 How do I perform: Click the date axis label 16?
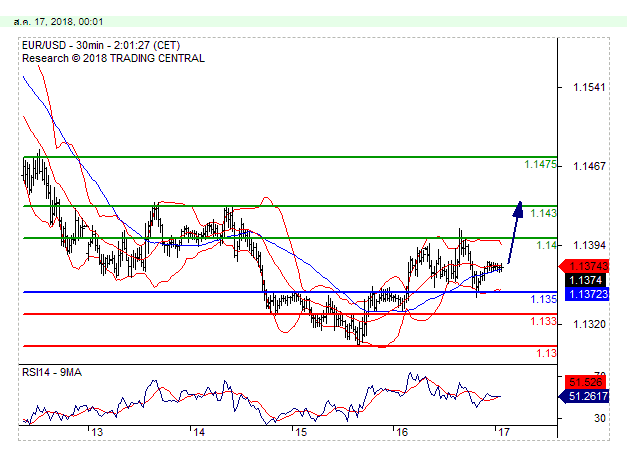click(402, 432)
